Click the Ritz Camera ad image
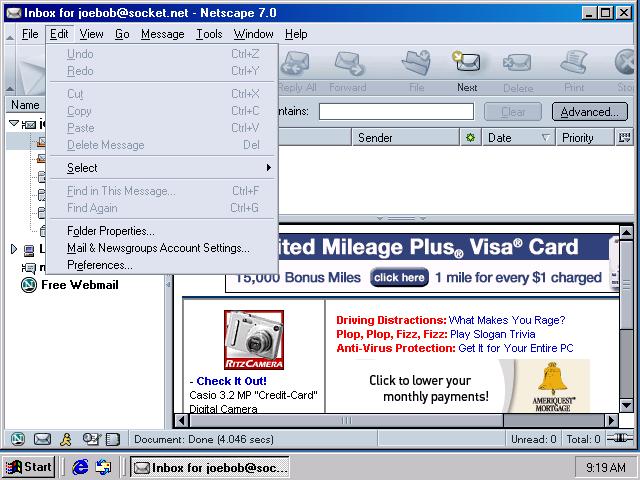 (x=254, y=340)
